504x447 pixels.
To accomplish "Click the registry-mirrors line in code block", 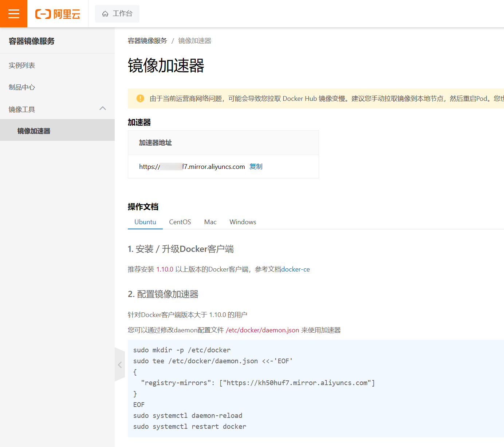I will pos(258,383).
